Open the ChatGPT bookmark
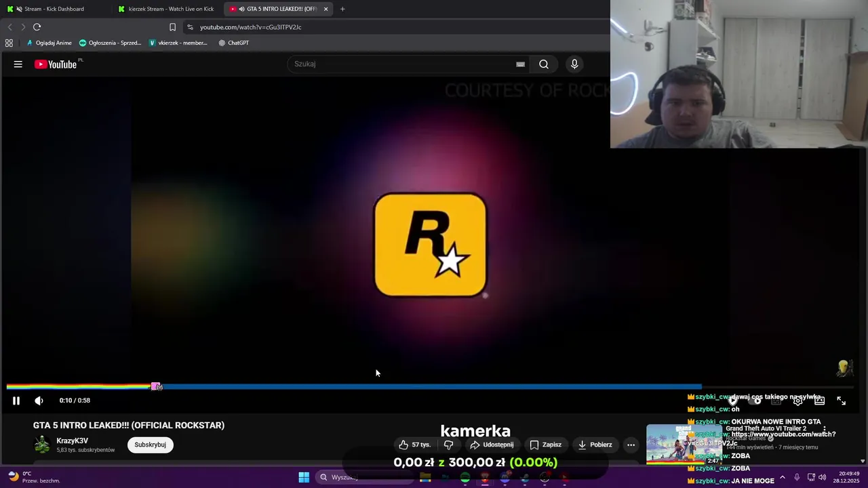Image resolution: width=868 pixels, height=488 pixels. coord(234,43)
